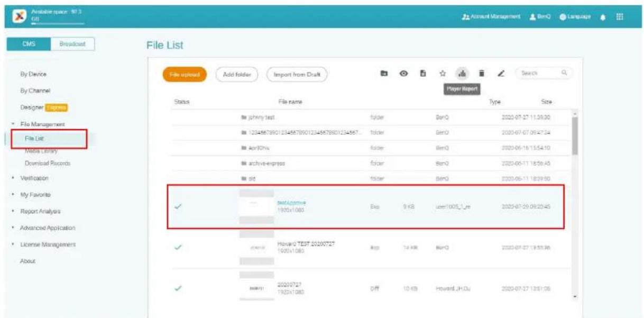
Task: Switch to the CMS tab
Action: (x=29, y=44)
